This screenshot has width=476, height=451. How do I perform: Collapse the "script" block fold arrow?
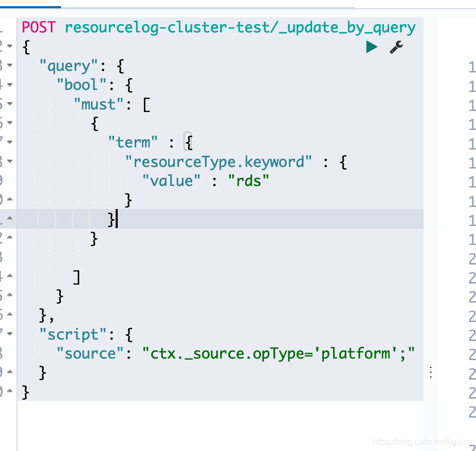click(x=10, y=334)
